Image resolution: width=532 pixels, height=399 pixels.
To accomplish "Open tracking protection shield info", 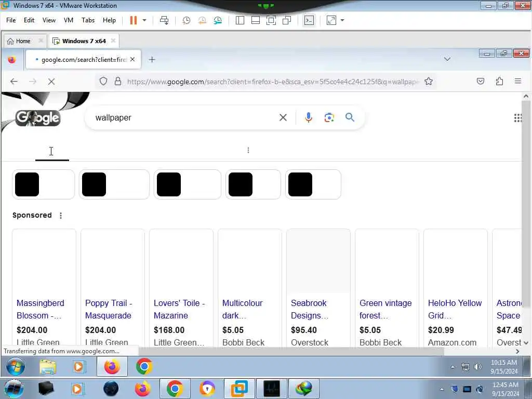I will pyautogui.click(x=103, y=81).
